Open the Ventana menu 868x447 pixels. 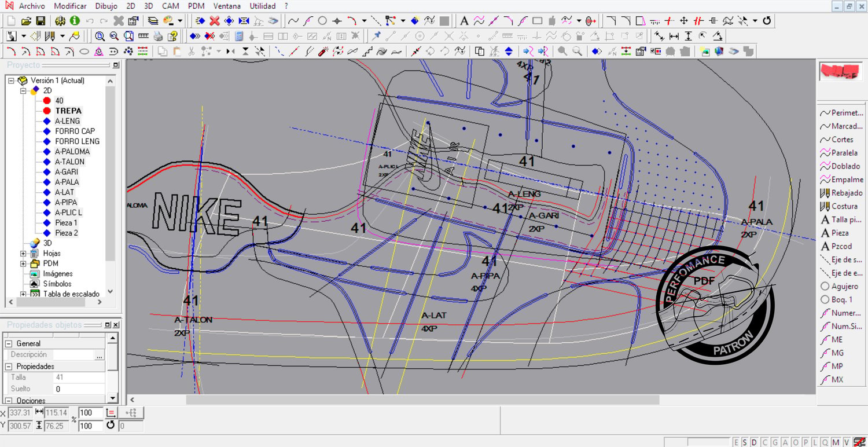coord(227,6)
